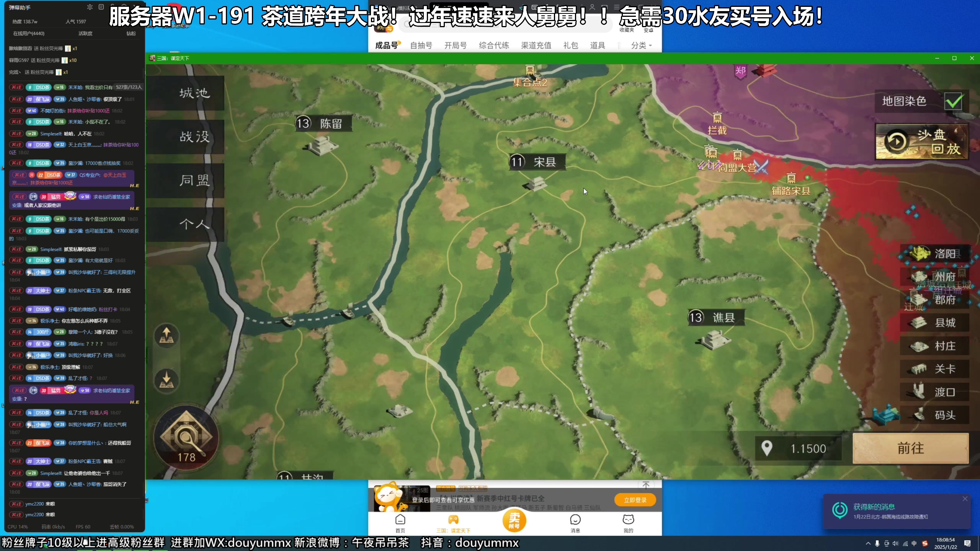This screenshot has width=980, height=551.
Task: Click the 首页 home icon in bottom nav
Action: (x=400, y=523)
